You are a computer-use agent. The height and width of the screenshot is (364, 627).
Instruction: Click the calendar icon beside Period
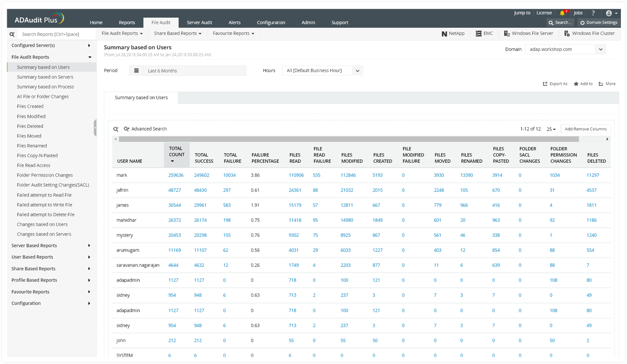click(x=136, y=71)
